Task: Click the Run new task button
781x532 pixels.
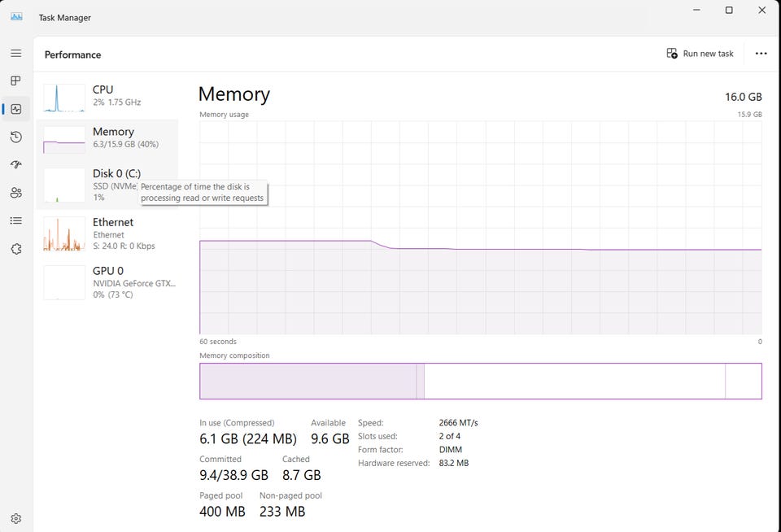Action: point(700,54)
